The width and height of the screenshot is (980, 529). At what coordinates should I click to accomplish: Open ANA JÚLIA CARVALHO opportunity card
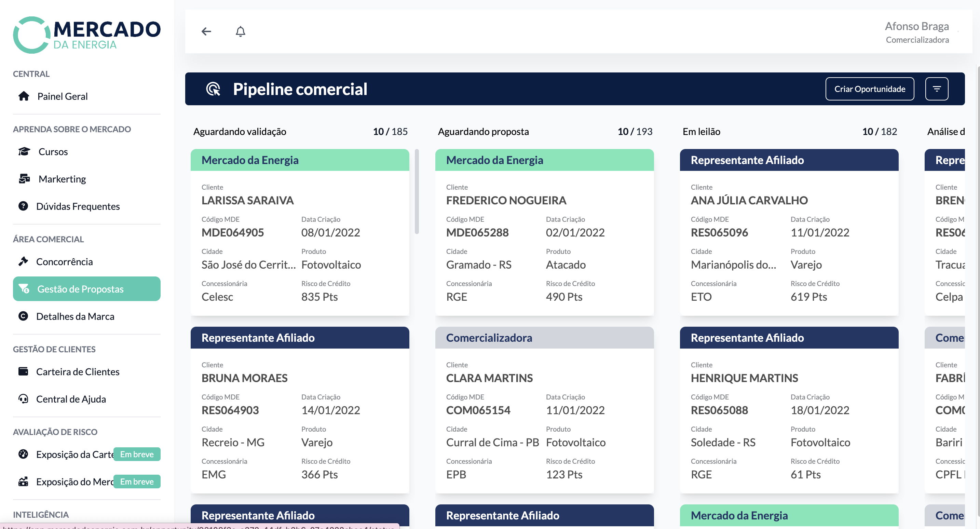pyautogui.click(x=789, y=232)
